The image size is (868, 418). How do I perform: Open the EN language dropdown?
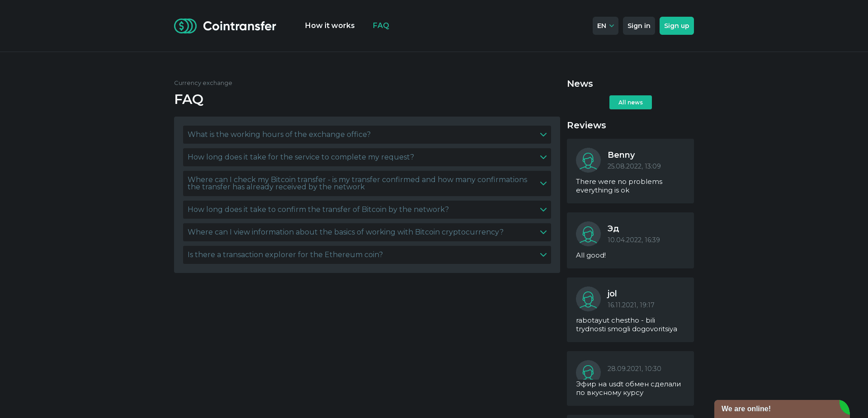(x=605, y=26)
